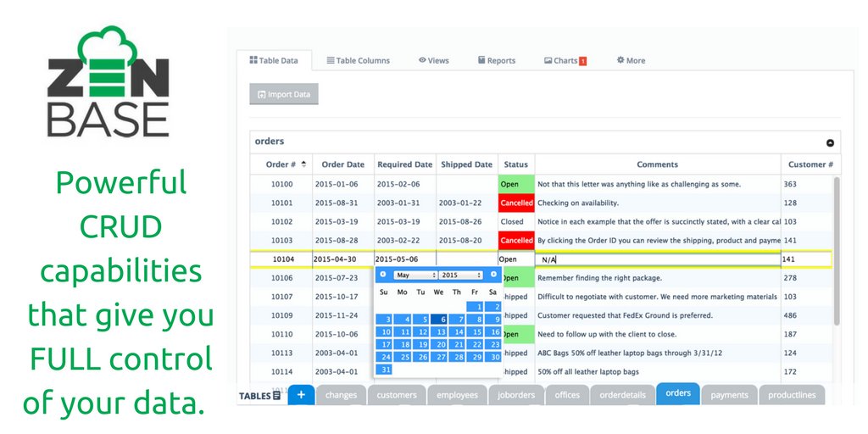Click customer number 486
The width and height of the screenshot is (868, 434).
pyautogui.click(x=791, y=315)
